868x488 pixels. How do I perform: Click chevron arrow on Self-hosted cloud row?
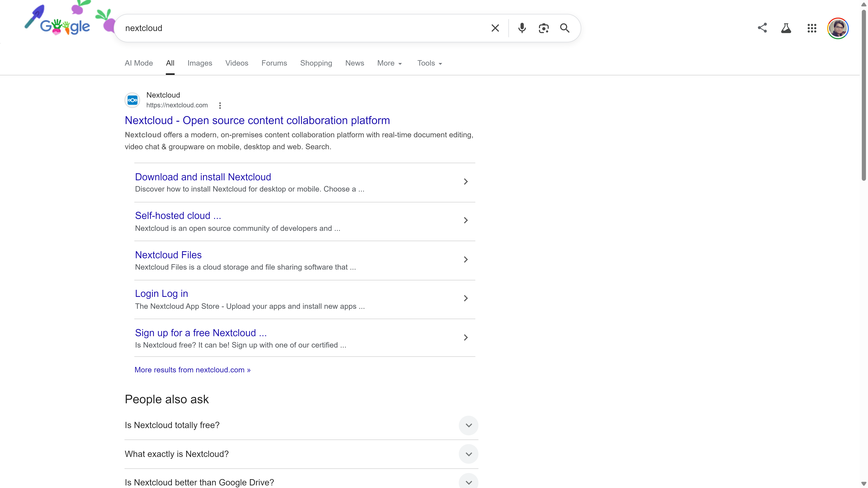(466, 220)
